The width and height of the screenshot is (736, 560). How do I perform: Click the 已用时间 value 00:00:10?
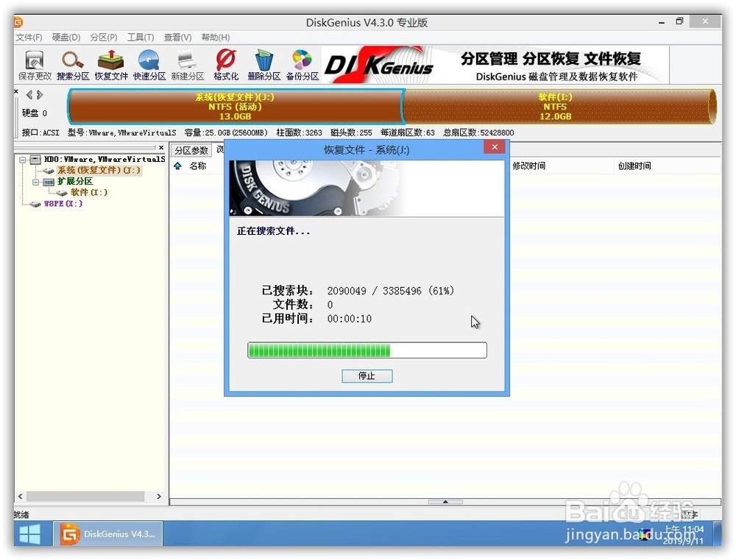(350, 319)
